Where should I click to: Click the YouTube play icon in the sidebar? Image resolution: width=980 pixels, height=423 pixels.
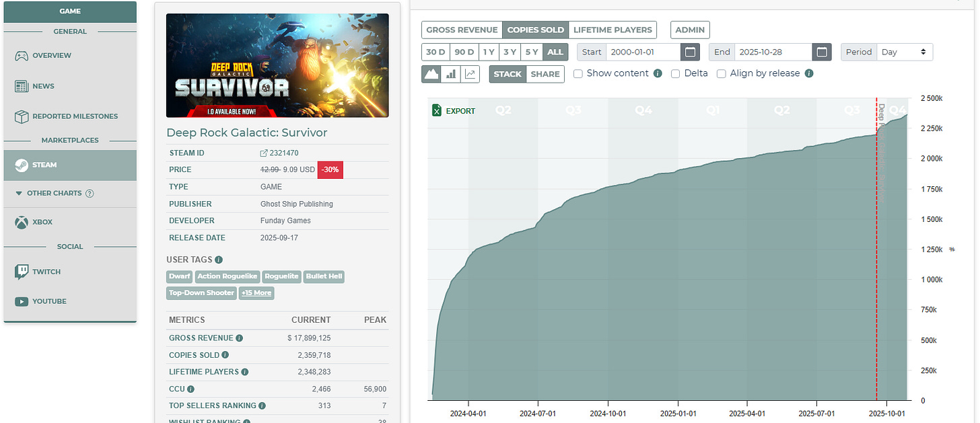[x=21, y=301]
